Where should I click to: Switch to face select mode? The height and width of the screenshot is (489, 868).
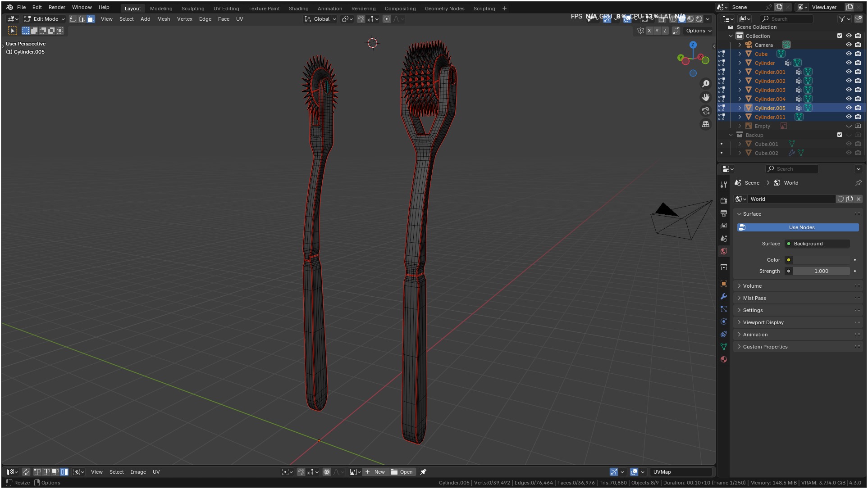pyautogui.click(x=91, y=19)
